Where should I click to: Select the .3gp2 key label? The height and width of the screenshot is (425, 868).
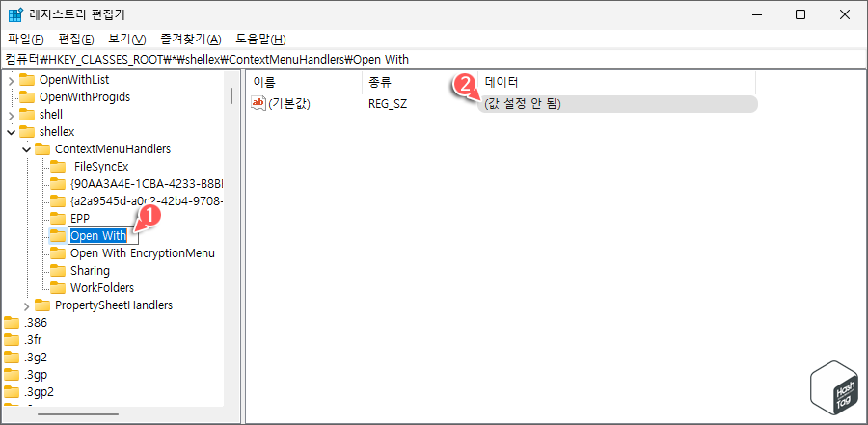[39, 392]
